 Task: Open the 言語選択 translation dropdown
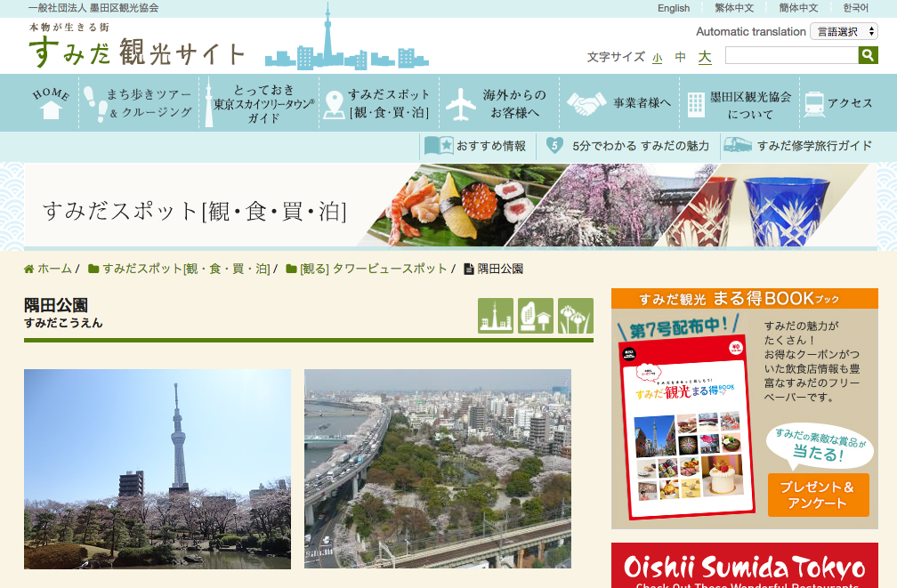(844, 31)
